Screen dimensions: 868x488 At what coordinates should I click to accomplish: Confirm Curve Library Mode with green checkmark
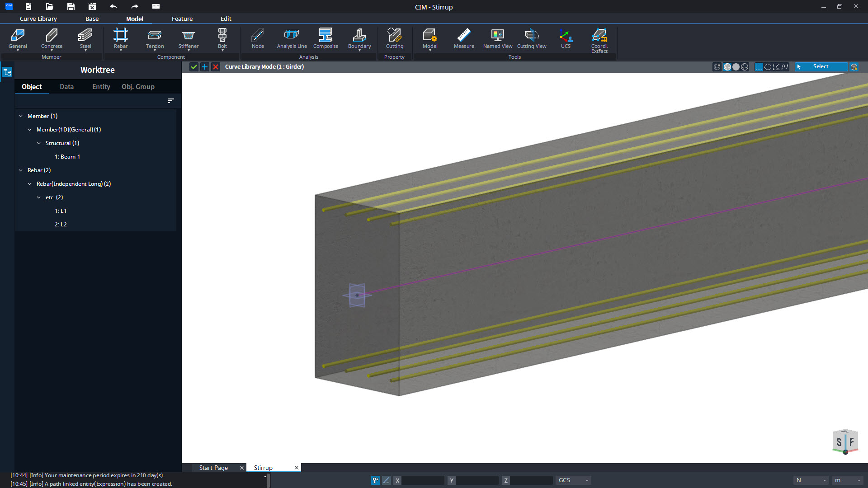tap(194, 67)
